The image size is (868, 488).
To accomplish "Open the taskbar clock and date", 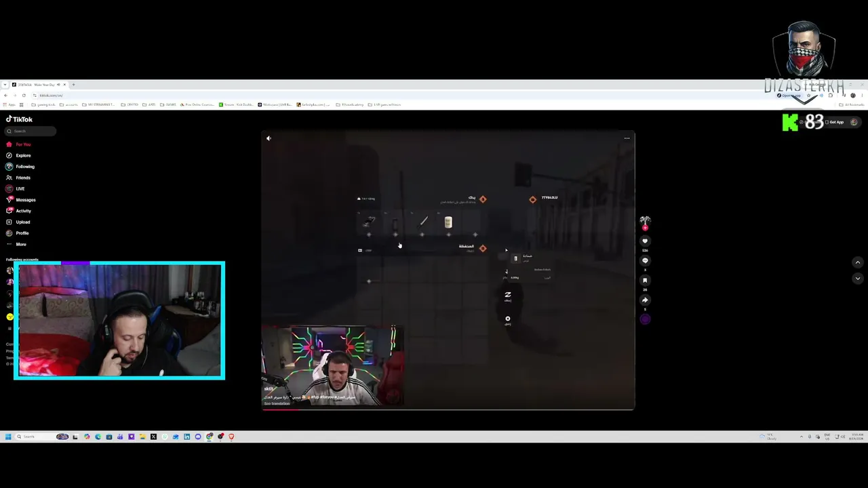I will (856, 436).
